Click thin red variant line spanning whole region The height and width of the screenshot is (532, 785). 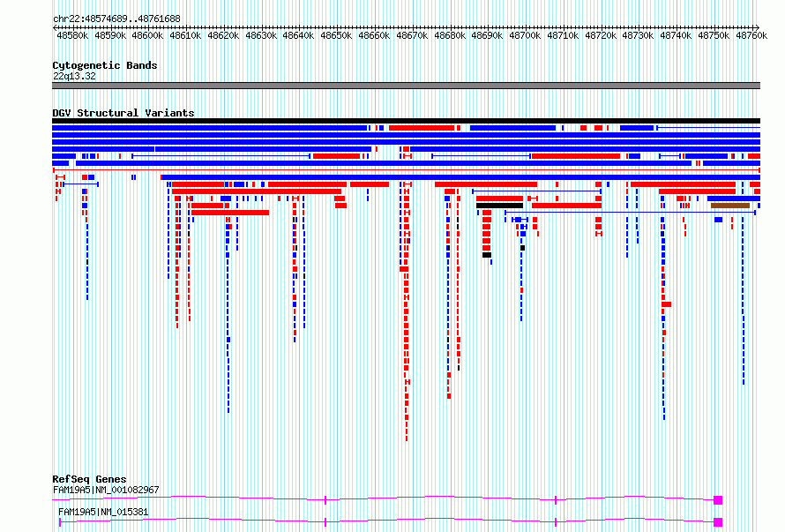pos(406,170)
